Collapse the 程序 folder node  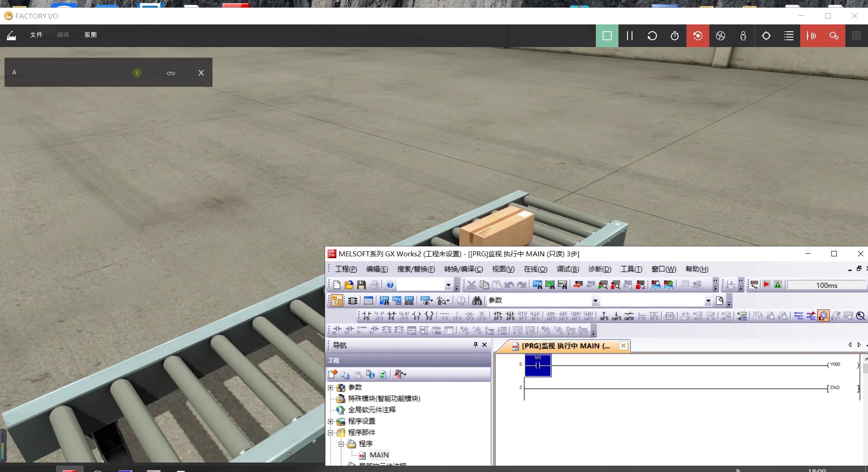[x=341, y=444]
